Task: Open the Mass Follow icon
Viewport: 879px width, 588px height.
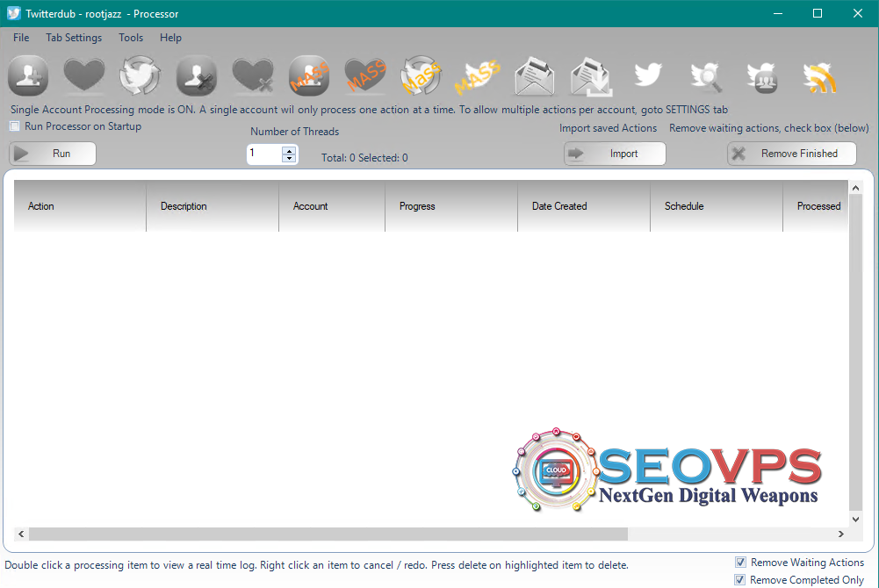Action: pyautogui.click(x=309, y=75)
